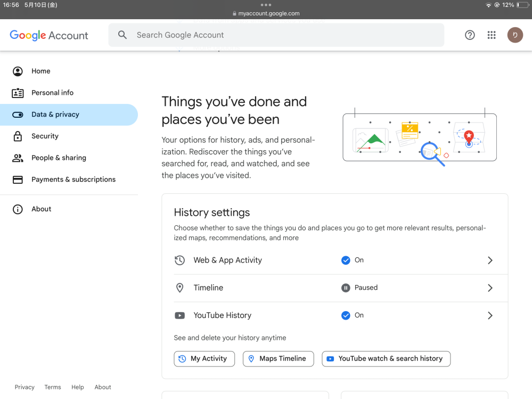Click the Timeline paused status icon

pyautogui.click(x=346, y=288)
